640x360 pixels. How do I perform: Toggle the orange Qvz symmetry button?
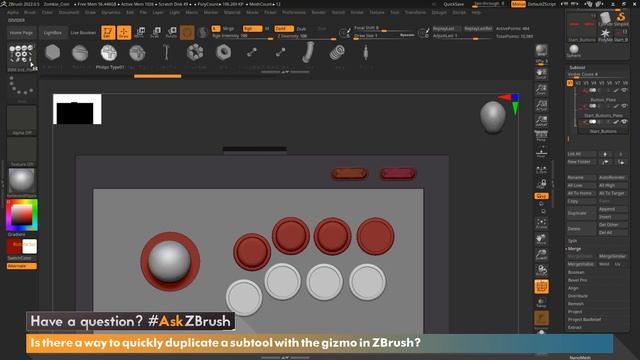(541, 196)
